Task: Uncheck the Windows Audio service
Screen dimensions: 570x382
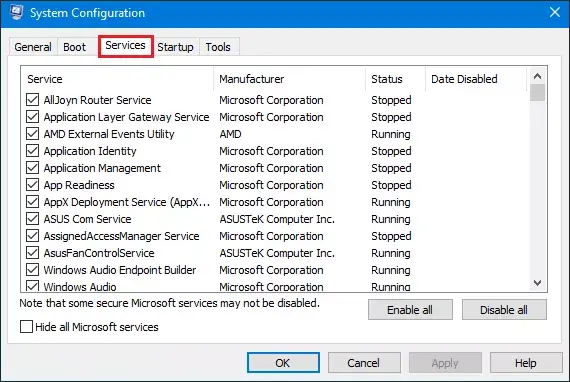Action: [32, 286]
